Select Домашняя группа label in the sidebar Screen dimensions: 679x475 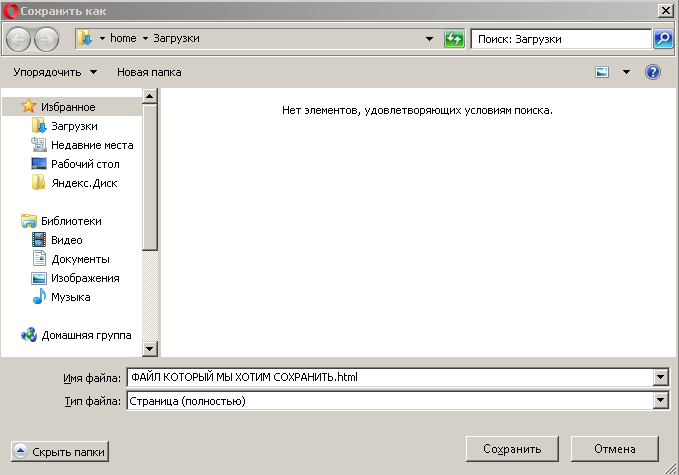point(87,335)
